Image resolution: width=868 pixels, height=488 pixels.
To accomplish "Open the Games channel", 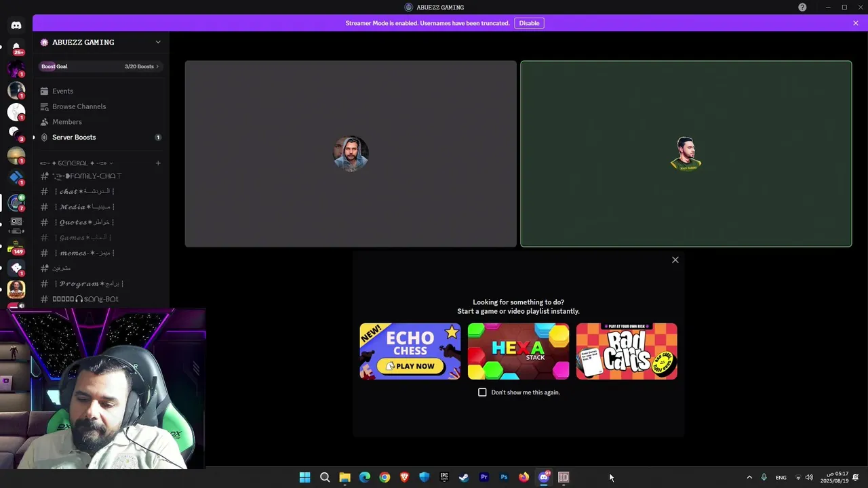I will [x=101, y=238].
